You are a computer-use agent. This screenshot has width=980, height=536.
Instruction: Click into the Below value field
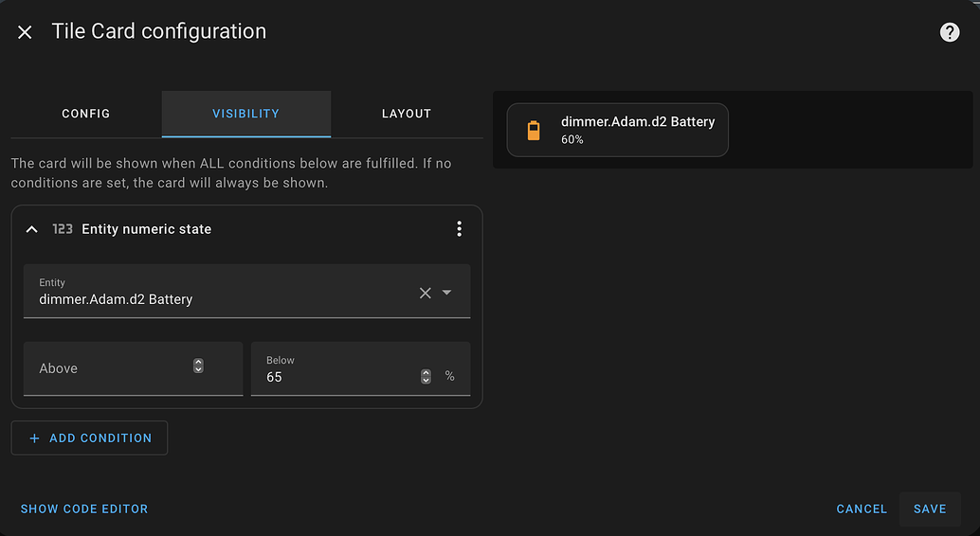(x=360, y=368)
